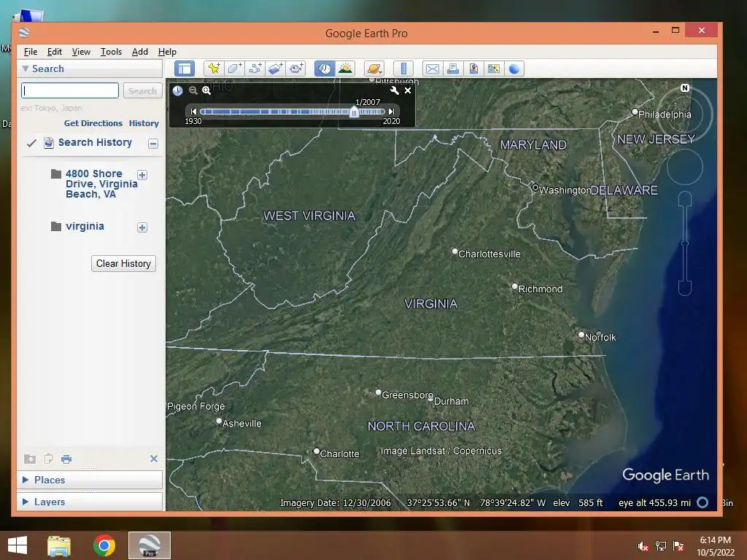The width and height of the screenshot is (747, 560).
Task: Save image of the current view
Action: [x=473, y=69]
